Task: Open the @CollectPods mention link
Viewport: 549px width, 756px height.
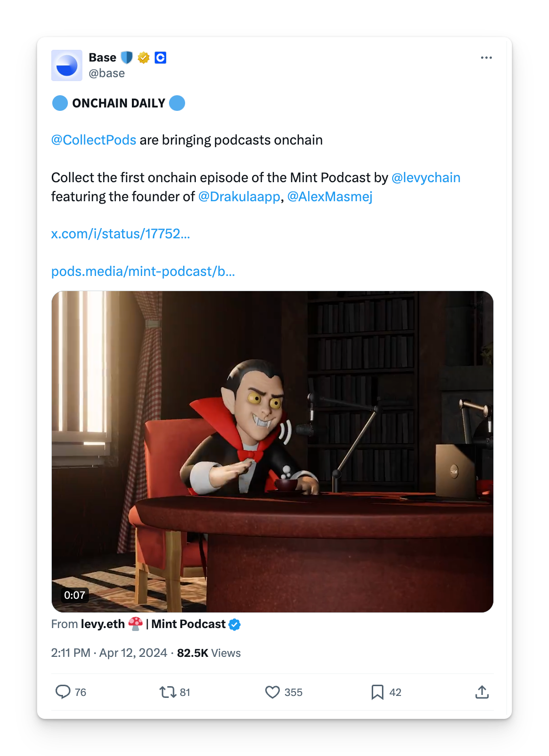Action: pos(94,140)
